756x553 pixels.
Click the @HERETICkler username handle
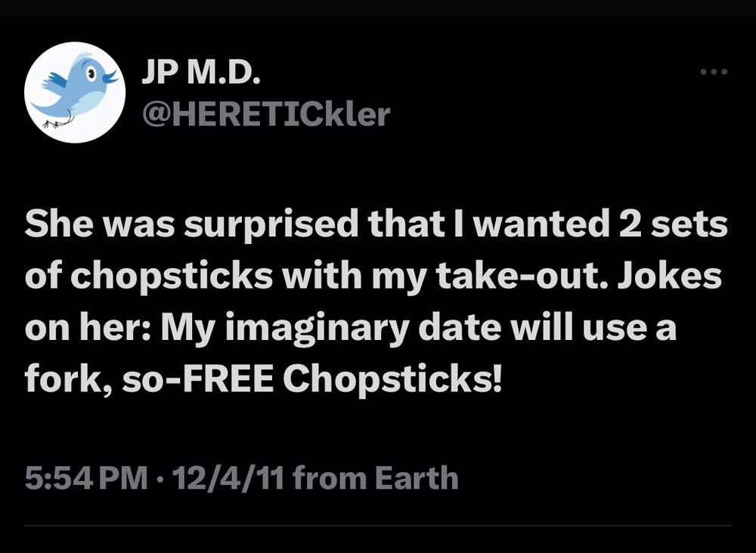pos(266,114)
